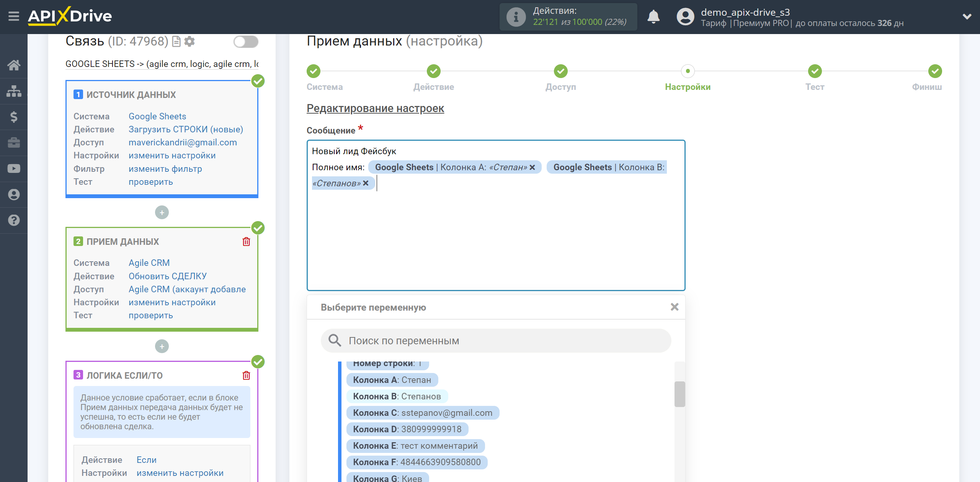Click Agile CRM (аккаунт добавле access link
Screen dimensions: 980x482
pos(187,289)
